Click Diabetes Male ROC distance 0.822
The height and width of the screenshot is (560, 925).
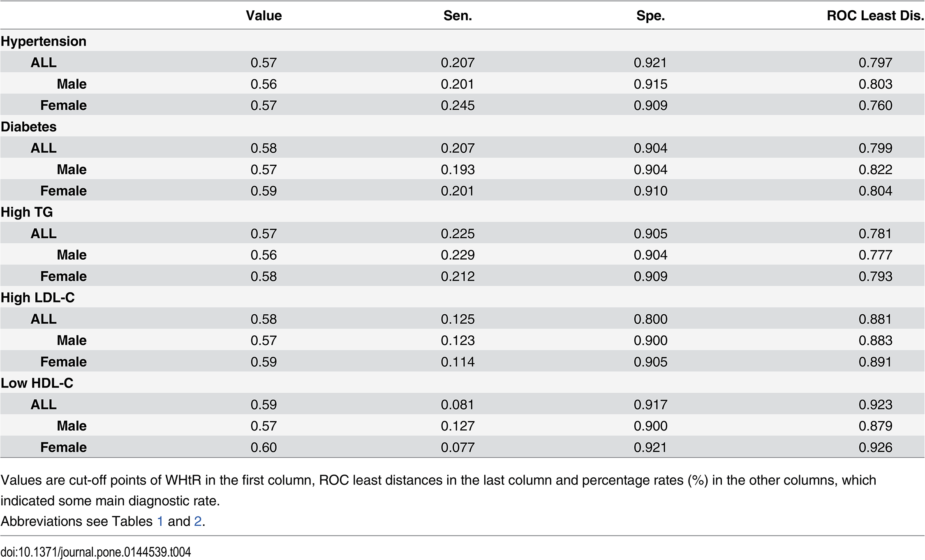(875, 169)
